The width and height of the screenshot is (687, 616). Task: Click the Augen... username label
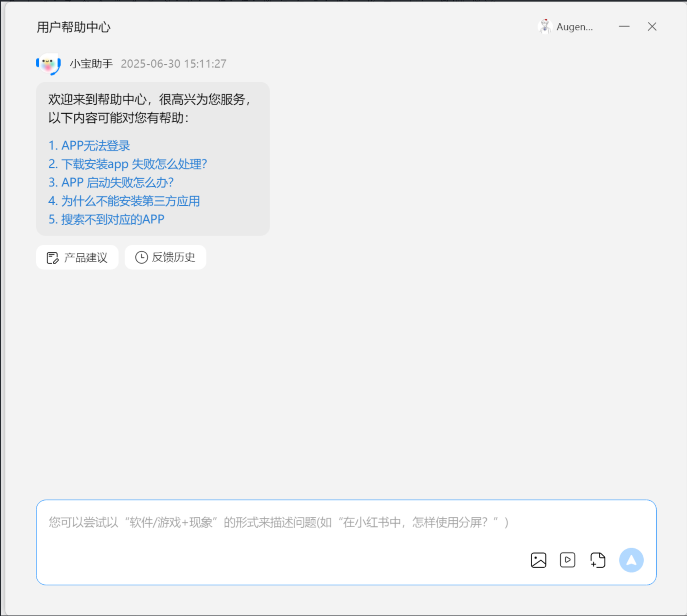point(575,27)
